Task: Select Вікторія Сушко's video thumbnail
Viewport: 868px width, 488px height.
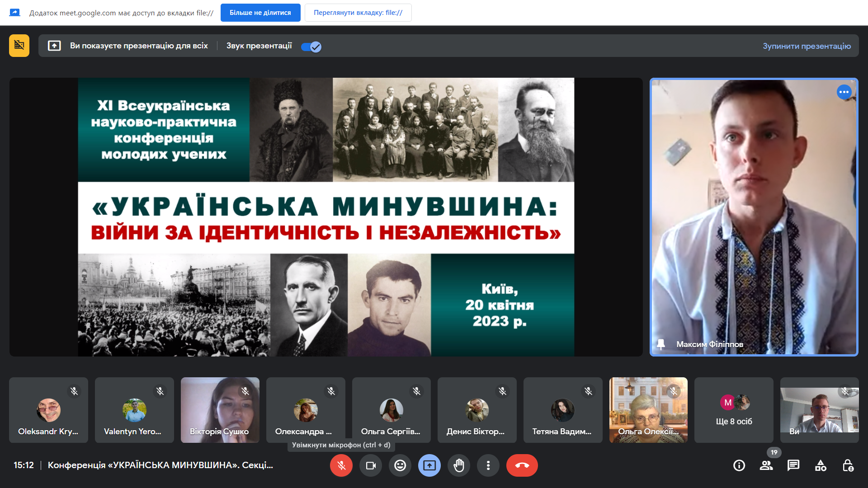Action: pyautogui.click(x=220, y=410)
